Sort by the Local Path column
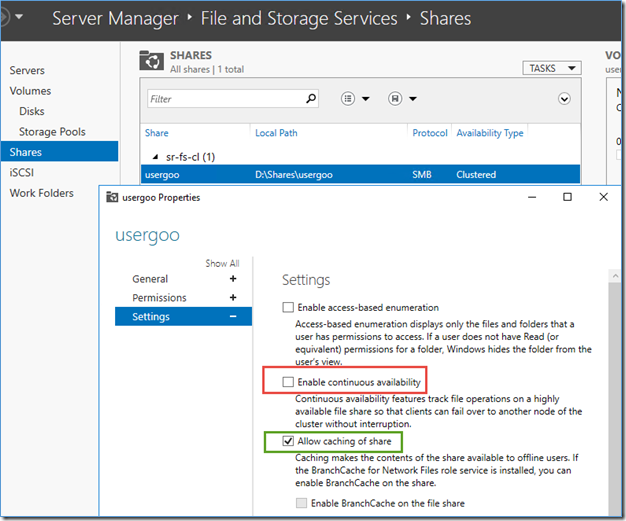Screen dimensions: 626x521 [x=276, y=133]
